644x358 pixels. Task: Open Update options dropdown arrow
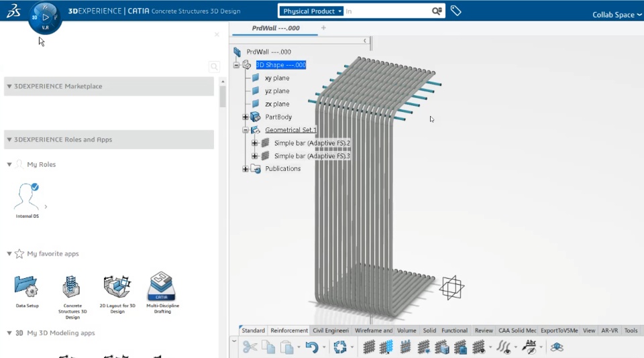pyautogui.click(x=352, y=347)
